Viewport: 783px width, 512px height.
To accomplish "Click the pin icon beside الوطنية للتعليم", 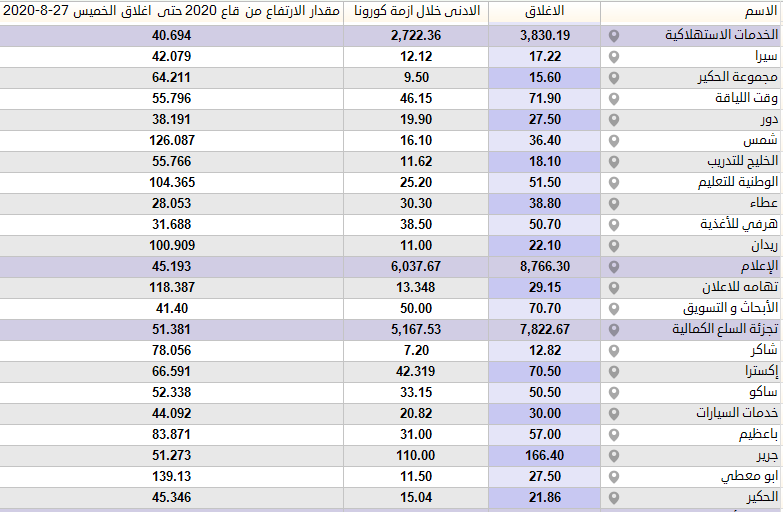I will (614, 183).
